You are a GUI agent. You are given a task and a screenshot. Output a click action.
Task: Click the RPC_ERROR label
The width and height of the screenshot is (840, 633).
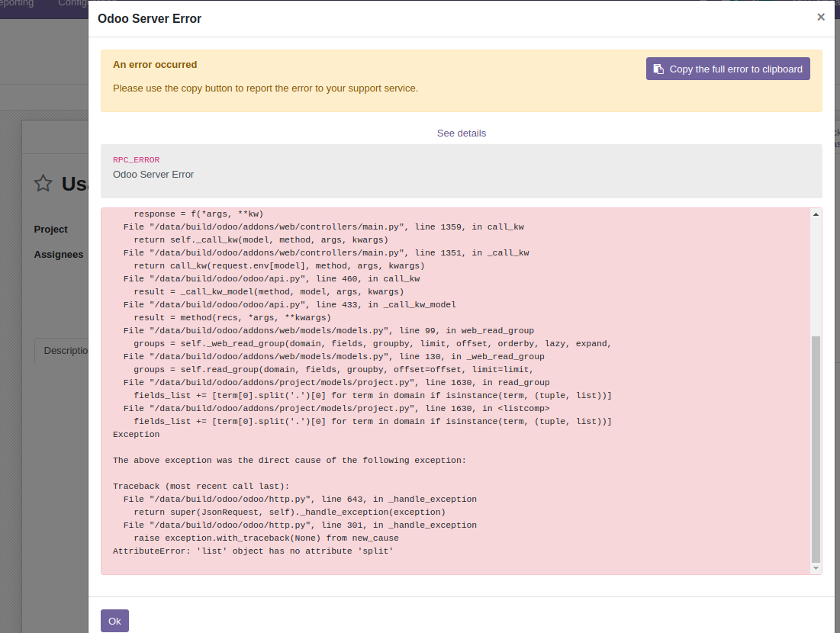pyautogui.click(x=136, y=159)
